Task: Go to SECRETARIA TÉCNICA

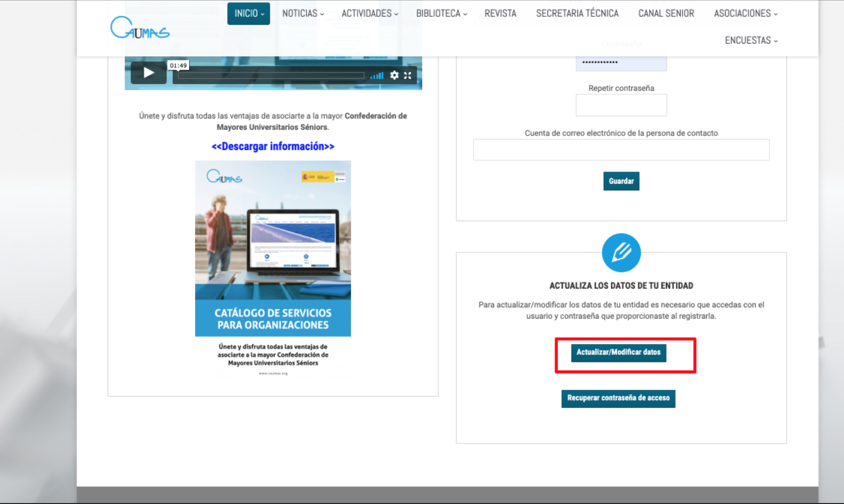Action: tap(577, 14)
